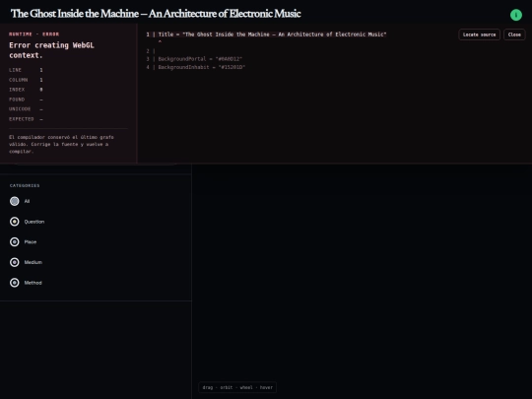Click the compiler note starting 'El compilador'
Viewport: 532px width, 399px height.
(x=61, y=144)
